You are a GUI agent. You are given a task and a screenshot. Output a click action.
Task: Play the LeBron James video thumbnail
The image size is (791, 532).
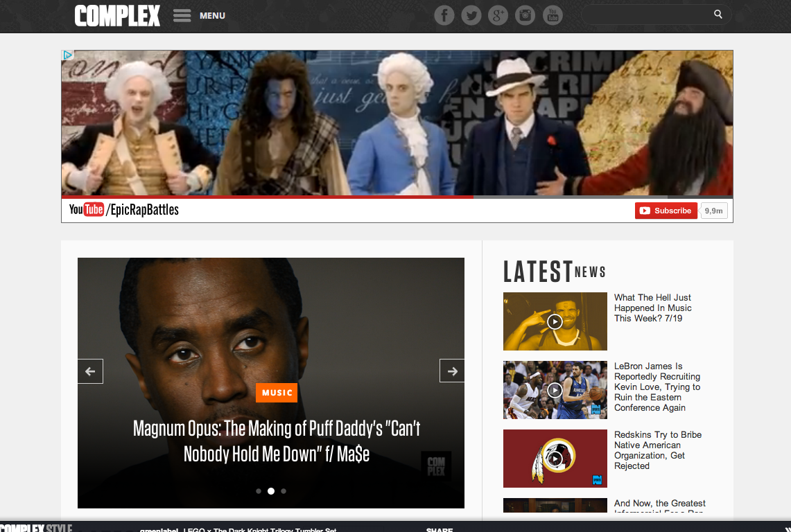tap(555, 390)
